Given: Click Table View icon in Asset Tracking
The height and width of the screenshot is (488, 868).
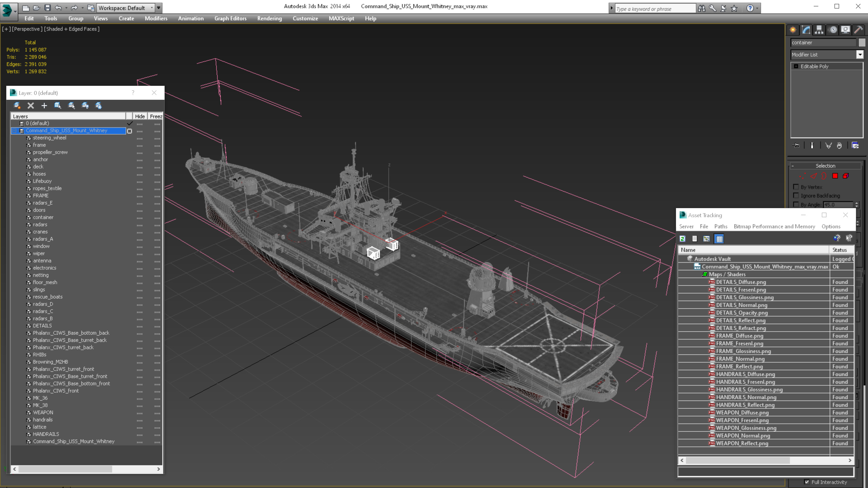Looking at the screenshot, I should tap(719, 239).
